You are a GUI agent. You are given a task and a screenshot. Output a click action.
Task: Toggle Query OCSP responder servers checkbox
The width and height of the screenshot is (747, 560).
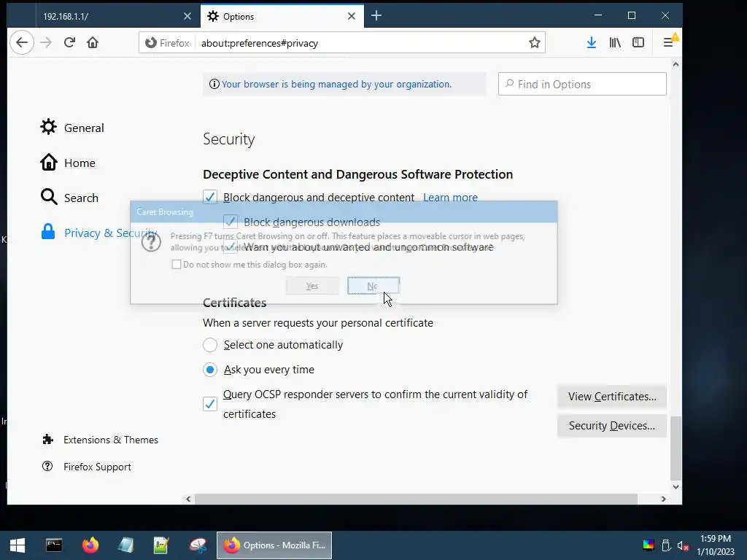pyautogui.click(x=210, y=404)
